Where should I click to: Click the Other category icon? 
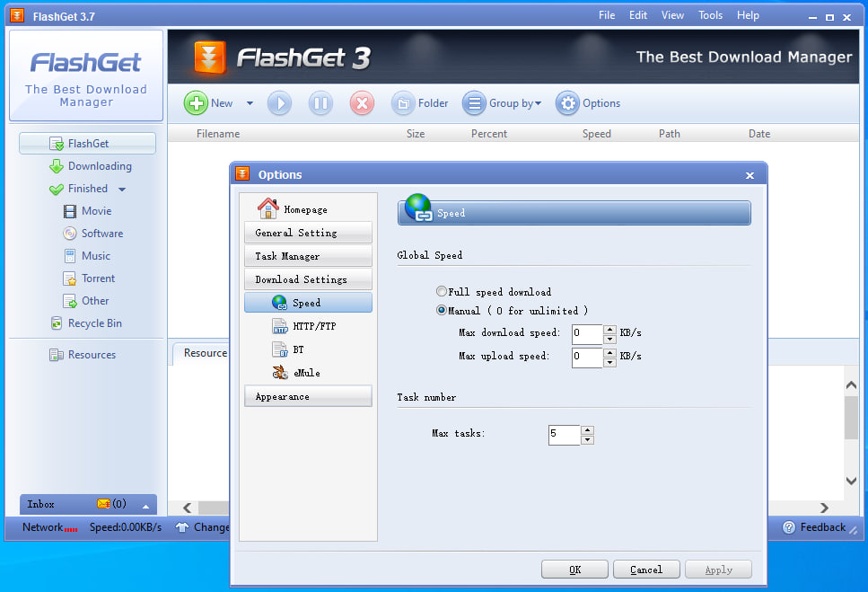tap(70, 301)
